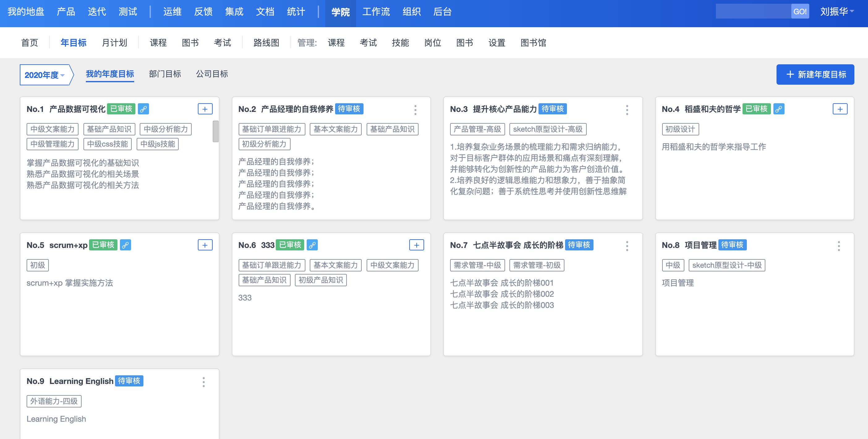868x439 pixels.
Task: Go to 文档 in the top navigation
Action: [x=265, y=12]
